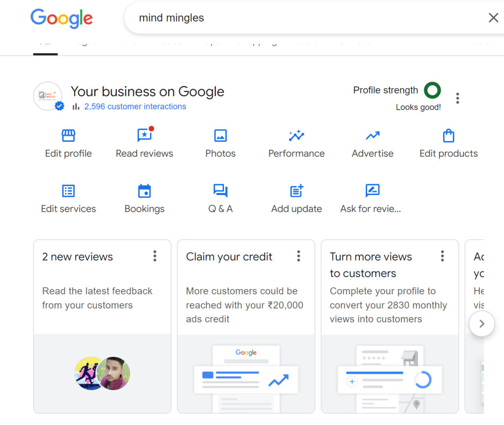
Task: Click the Add update icon
Action: (x=296, y=191)
